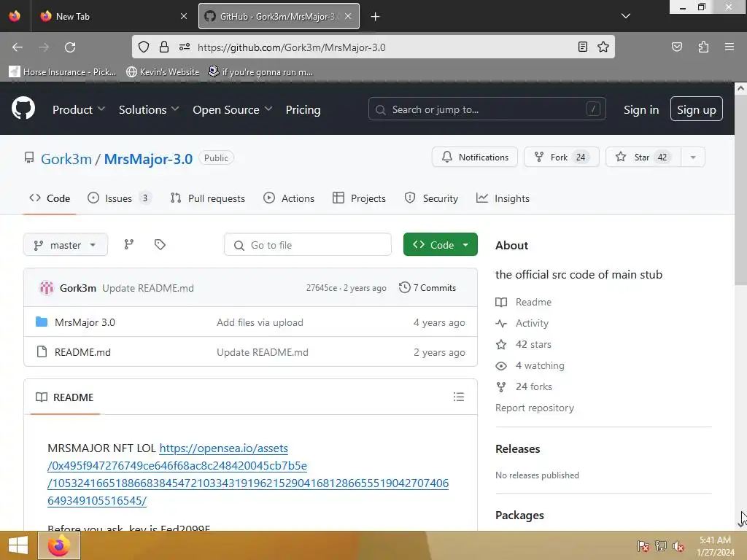Screen dimensions: 747x560
Task: Fork the repository with Fork button
Action: (x=562, y=157)
